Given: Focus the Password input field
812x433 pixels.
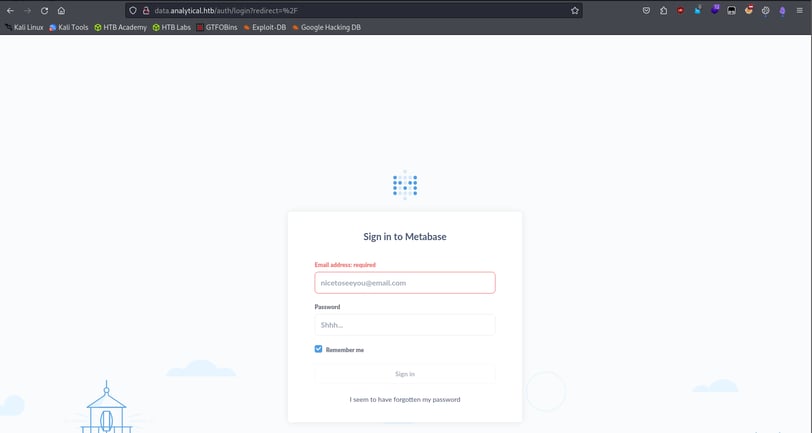Looking at the screenshot, I should pos(405,325).
